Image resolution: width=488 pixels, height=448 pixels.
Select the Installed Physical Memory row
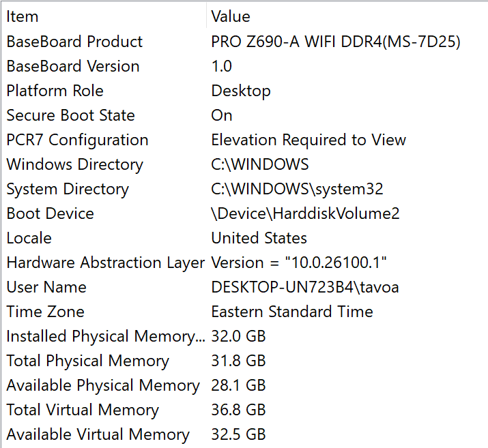click(105, 336)
